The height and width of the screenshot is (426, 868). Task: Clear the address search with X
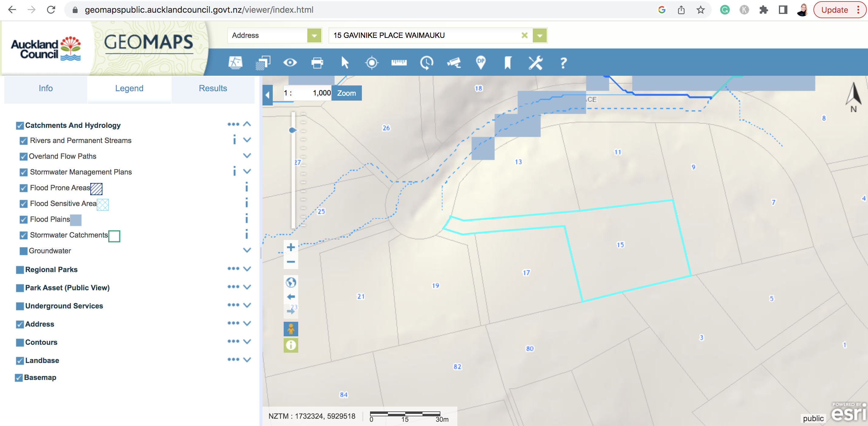click(x=524, y=35)
